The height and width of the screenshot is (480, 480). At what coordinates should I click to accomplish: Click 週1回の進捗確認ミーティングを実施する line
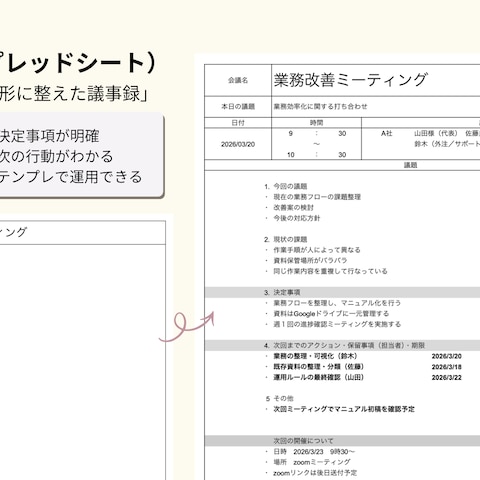point(337,324)
